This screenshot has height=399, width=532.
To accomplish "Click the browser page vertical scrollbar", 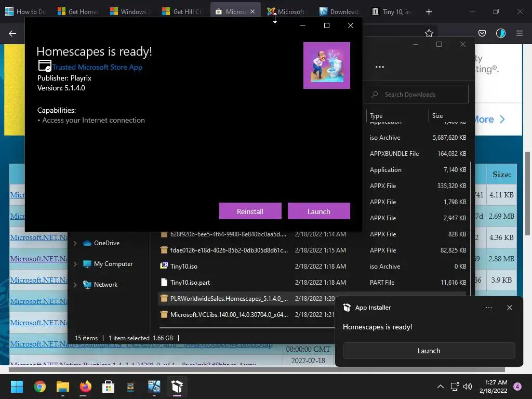I will click(x=528, y=193).
